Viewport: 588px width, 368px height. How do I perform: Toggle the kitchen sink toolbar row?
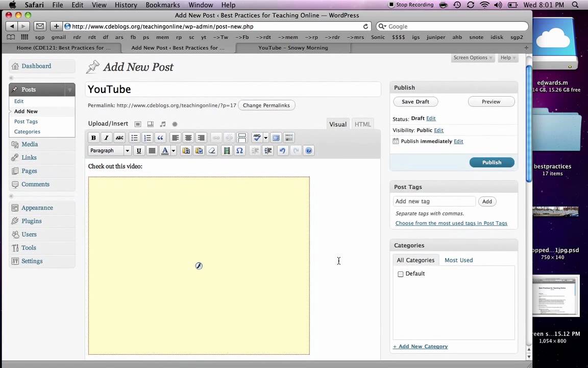[289, 138]
